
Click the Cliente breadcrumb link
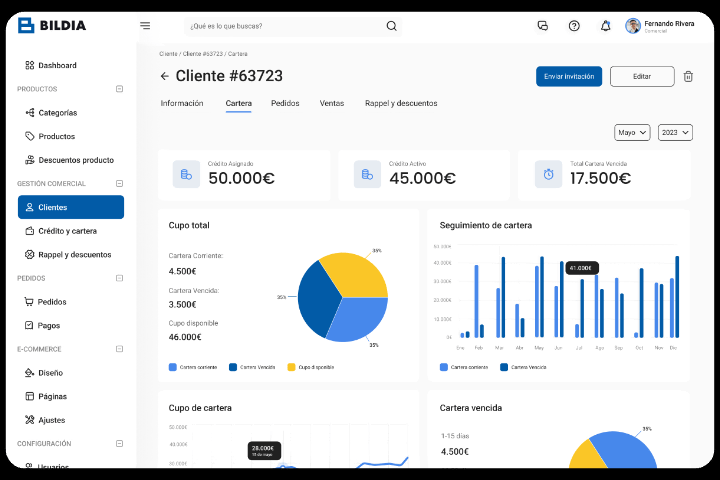pyautogui.click(x=168, y=54)
